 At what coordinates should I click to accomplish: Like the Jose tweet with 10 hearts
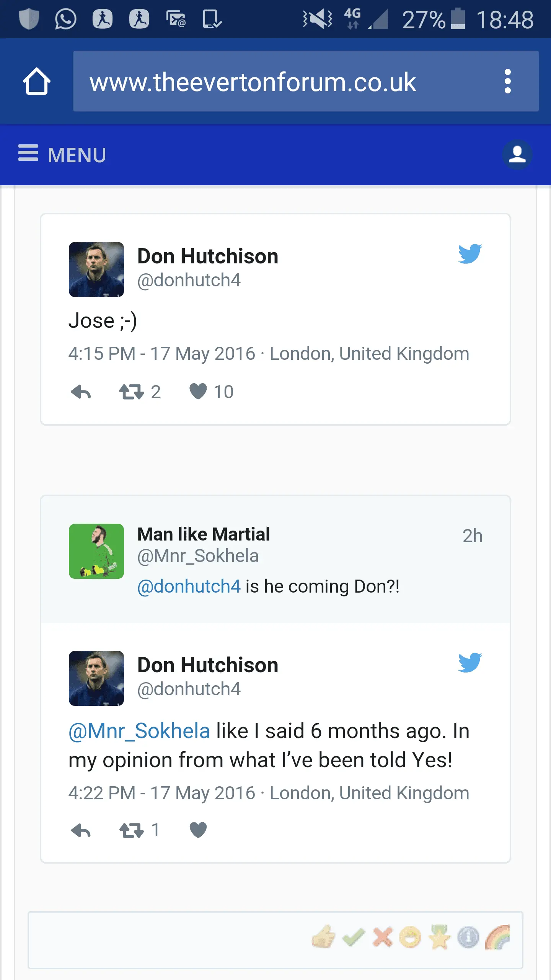[x=198, y=391]
